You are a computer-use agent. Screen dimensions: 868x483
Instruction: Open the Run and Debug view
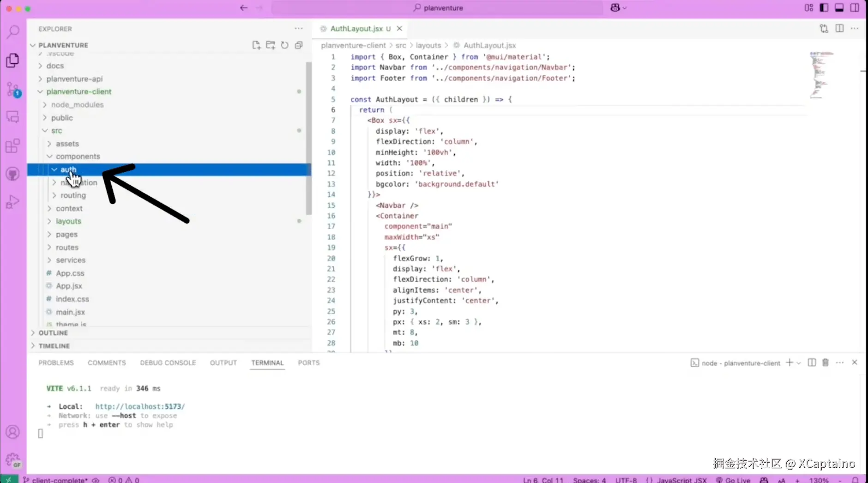[x=12, y=201]
